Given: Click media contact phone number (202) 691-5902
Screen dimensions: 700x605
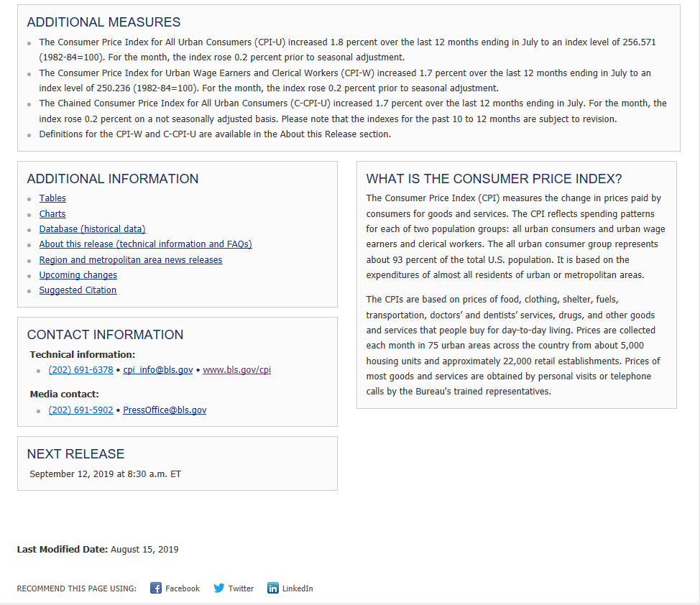Looking at the screenshot, I should point(80,410).
